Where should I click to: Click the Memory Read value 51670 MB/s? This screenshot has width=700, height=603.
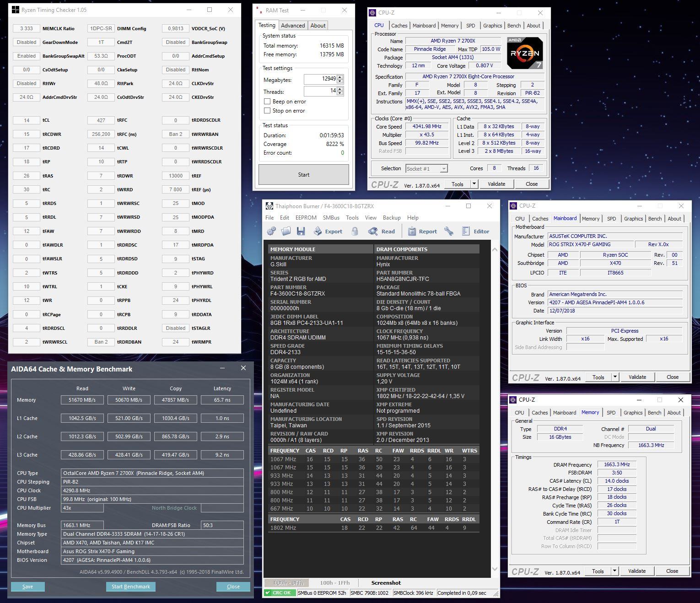82,400
